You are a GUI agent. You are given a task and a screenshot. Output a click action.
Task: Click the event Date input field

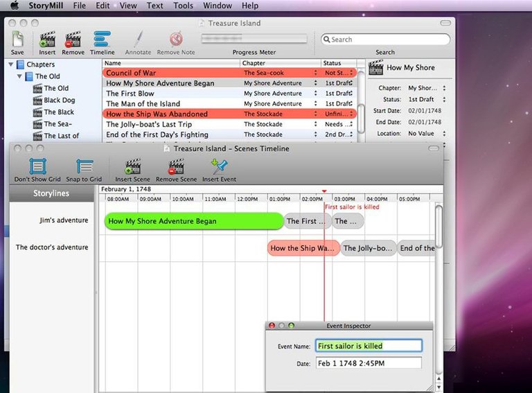tap(369, 363)
